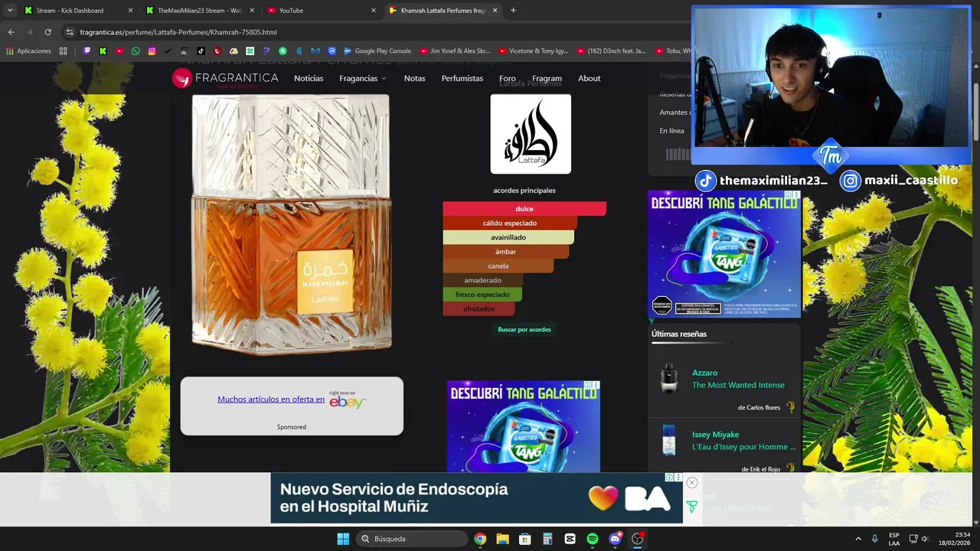
Task: Close the Endoscopía bottom ad
Action: pos(692,482)
